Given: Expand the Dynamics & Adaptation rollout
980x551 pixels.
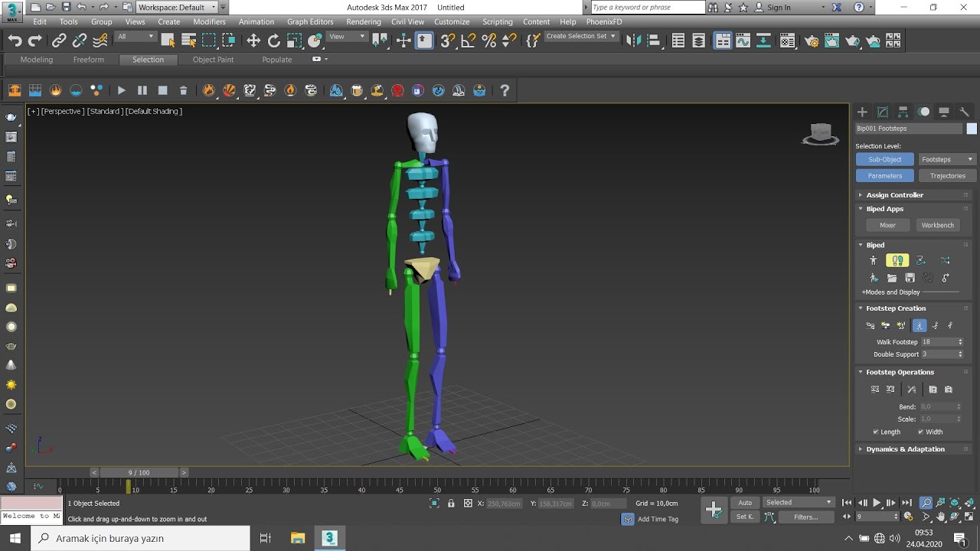Looking at the screenshot, I should click(x=905, y=449).
